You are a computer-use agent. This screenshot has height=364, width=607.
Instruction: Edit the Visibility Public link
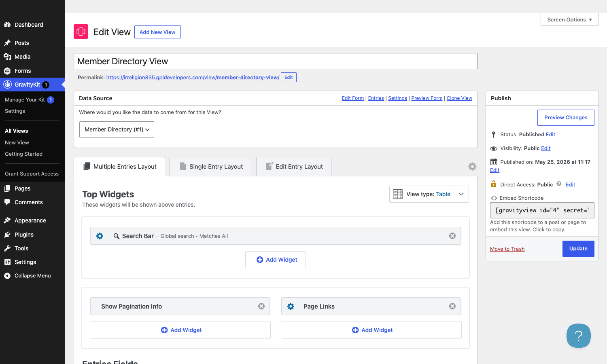tap(546, 148)
